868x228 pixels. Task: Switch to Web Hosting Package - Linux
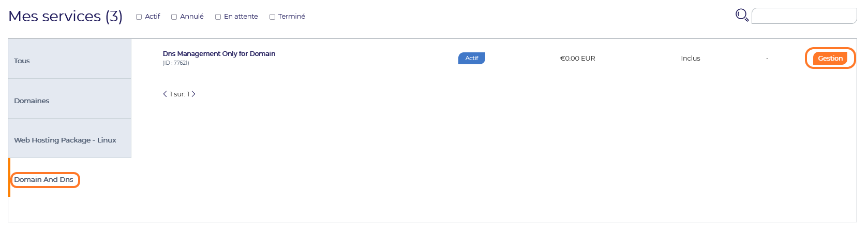[x=70, y=138]
